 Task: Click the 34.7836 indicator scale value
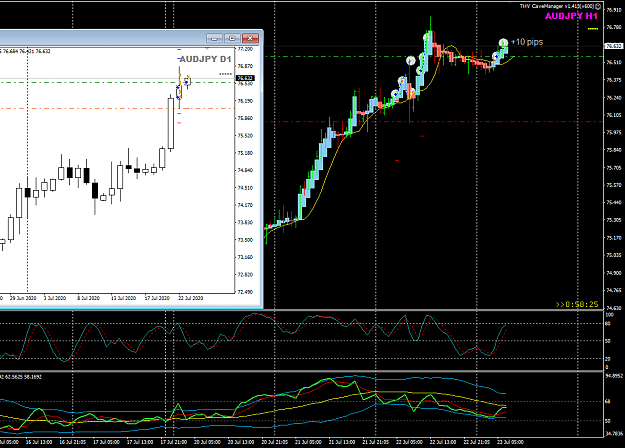point(614,433)
